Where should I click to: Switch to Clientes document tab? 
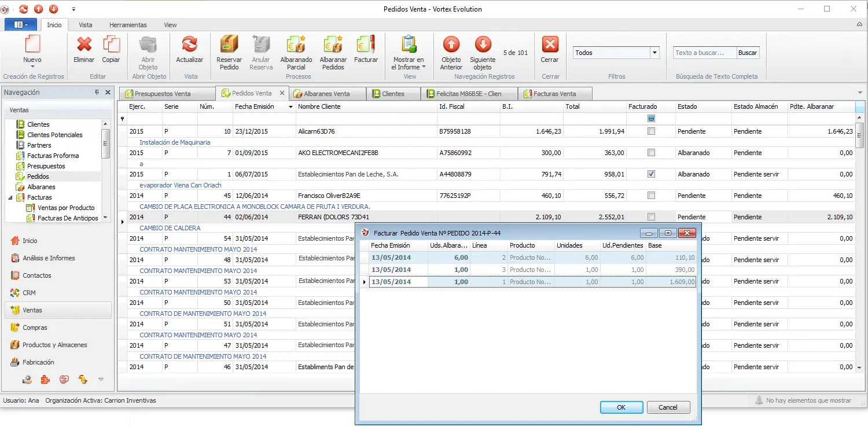[x=393, y=94]
